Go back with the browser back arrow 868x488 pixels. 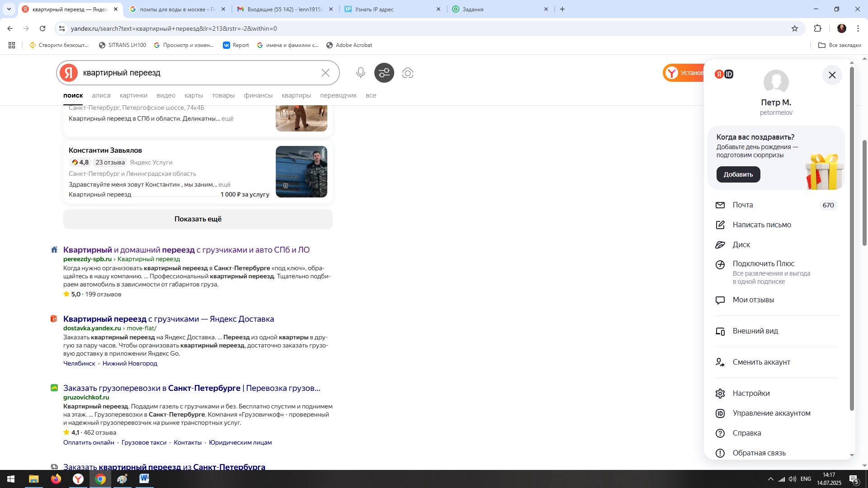pyautogui.click(x=10, y=28)
